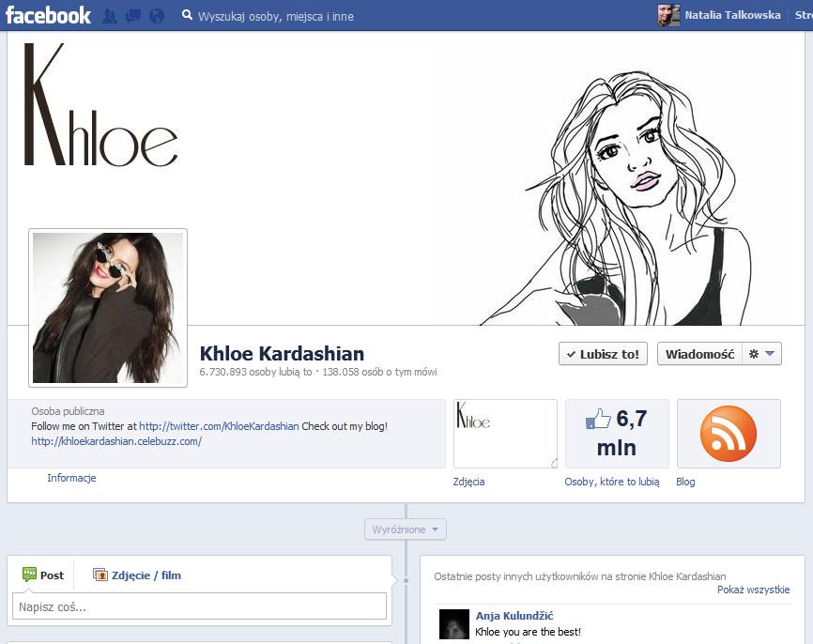This screenshot has height=644, width=813.
Task: Click '6.730.893 osoby lubią to' text
Action: tap(255, 372)
